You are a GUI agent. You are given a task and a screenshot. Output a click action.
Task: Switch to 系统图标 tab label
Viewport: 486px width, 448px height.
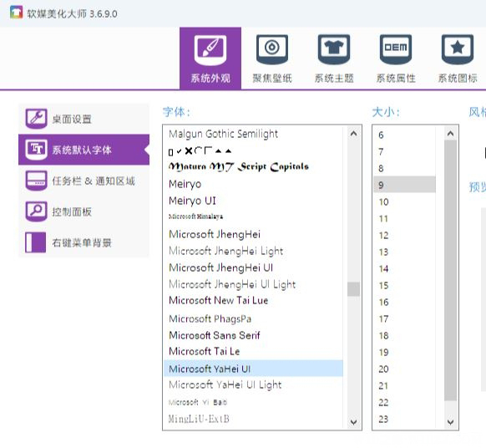click(457, 79)
